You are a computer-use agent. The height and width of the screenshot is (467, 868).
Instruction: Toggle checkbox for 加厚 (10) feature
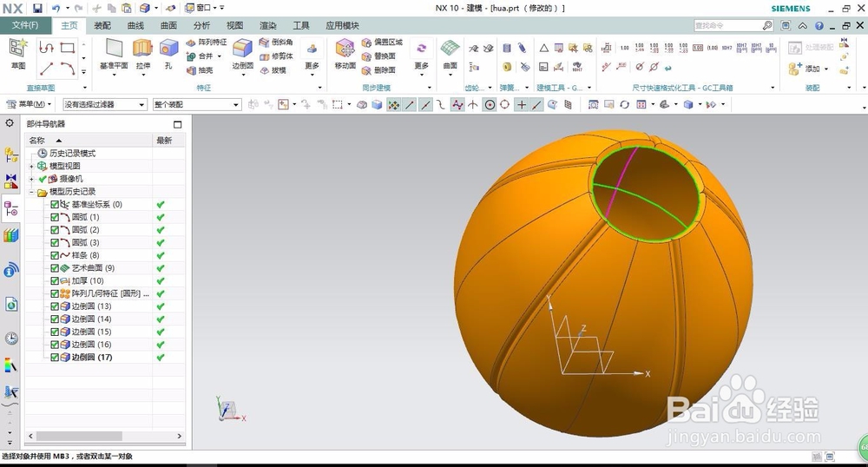pyautogui.click(x=54, y=281)
